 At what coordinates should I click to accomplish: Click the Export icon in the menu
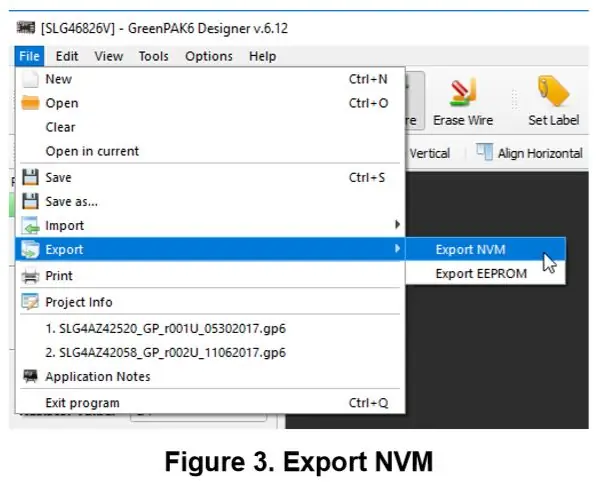30,249
